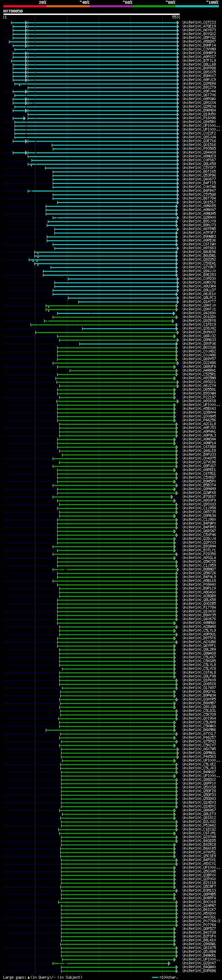The height and width of the screenshot is (980, 222).
Task: Click the UniRef100_P22197 label
Action: click(199, 397)
